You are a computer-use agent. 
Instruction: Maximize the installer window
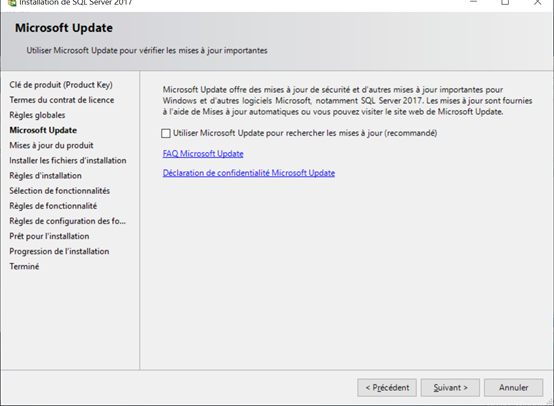pos(505,2)
